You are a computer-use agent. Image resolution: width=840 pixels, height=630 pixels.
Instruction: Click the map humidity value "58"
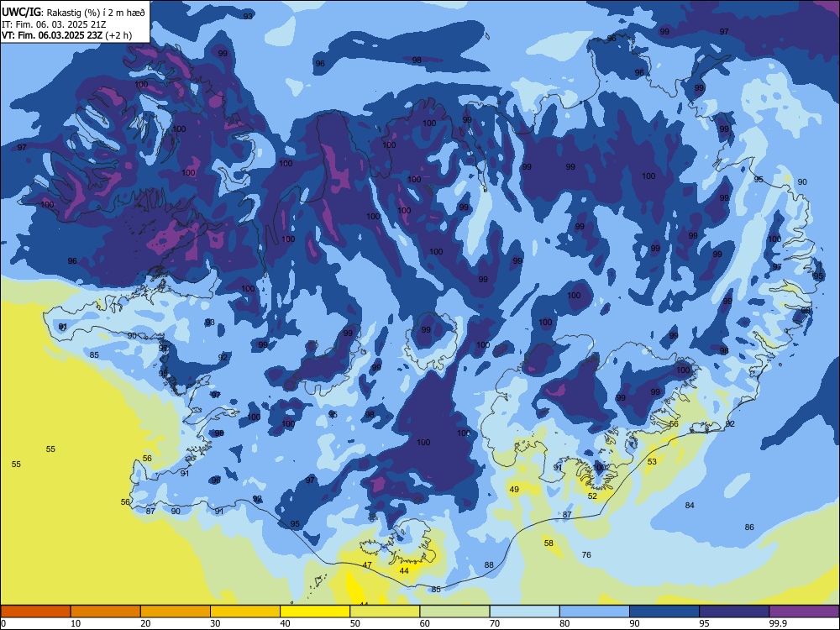(549, 543)
